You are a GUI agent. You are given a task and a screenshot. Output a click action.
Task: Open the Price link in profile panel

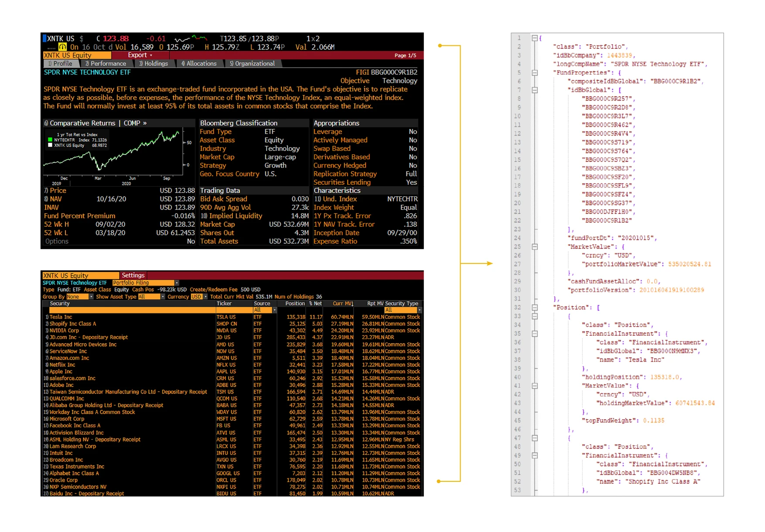coord(55,191)
